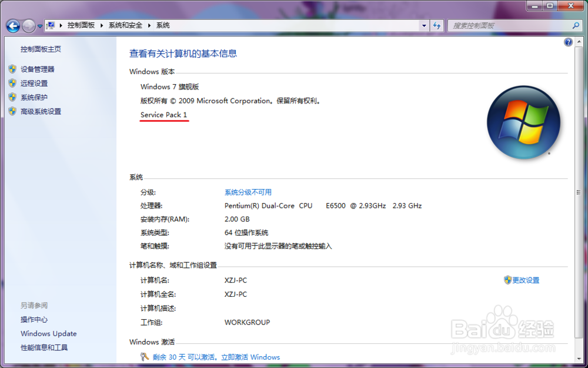Click XZJ-PC next to 计算机全名
This screenshot has height=368, width=588.
236,294
